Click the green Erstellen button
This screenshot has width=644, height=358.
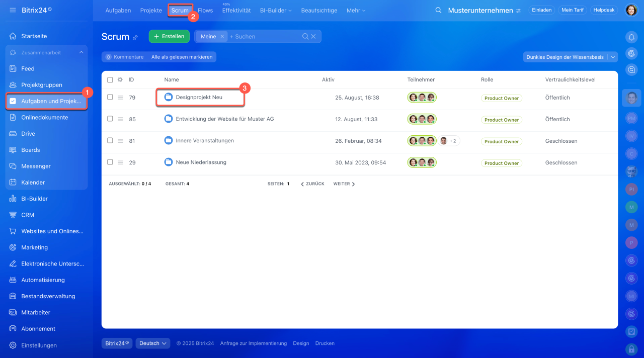click(x=169, y=36)
